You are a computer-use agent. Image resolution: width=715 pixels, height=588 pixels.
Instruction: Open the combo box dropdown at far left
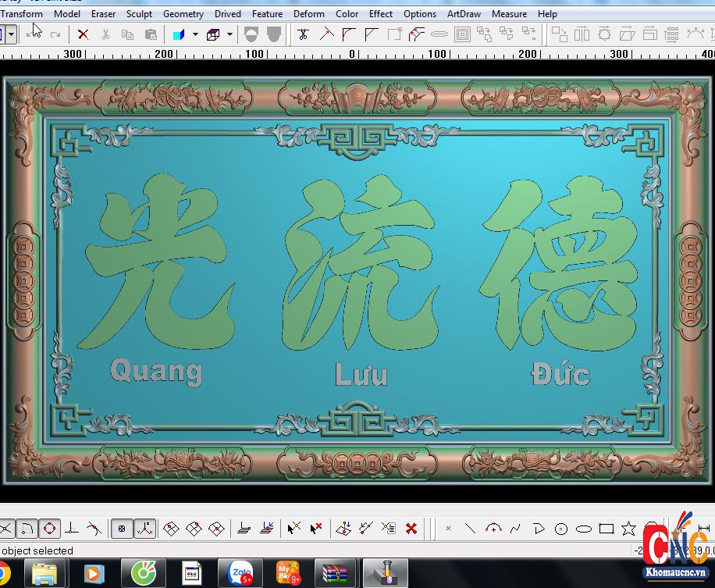(x=11, y=34)
